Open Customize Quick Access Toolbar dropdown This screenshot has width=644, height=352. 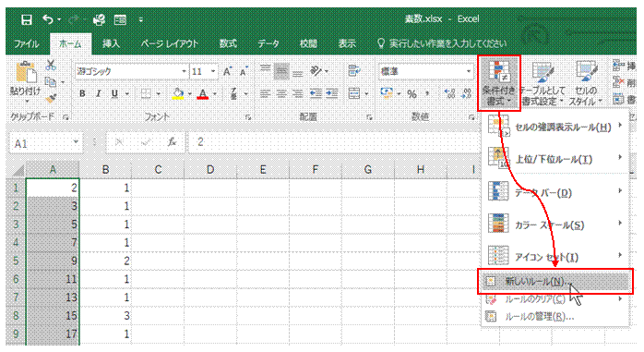tap(141, 19)
